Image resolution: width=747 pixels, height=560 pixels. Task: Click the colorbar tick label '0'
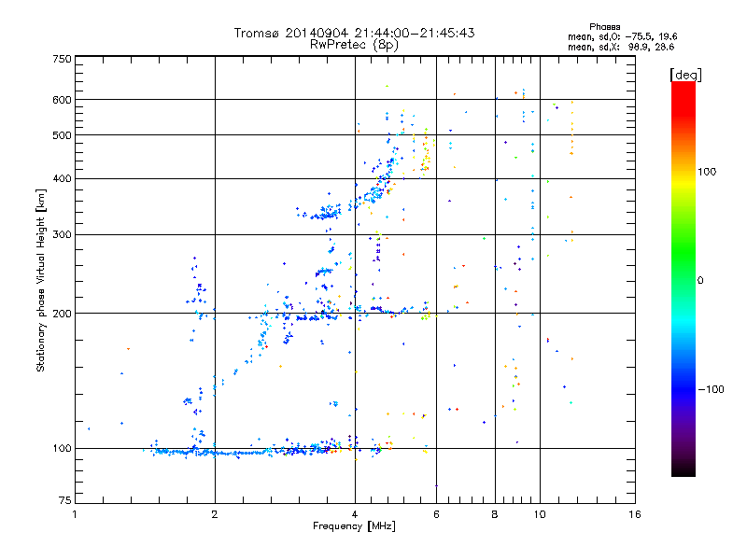[x=700, y=280]
